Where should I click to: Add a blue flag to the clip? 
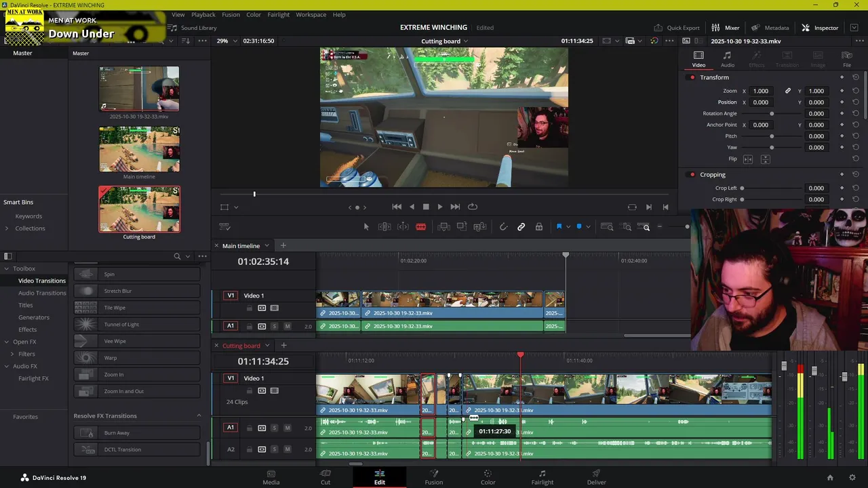[x=559, y=227]
